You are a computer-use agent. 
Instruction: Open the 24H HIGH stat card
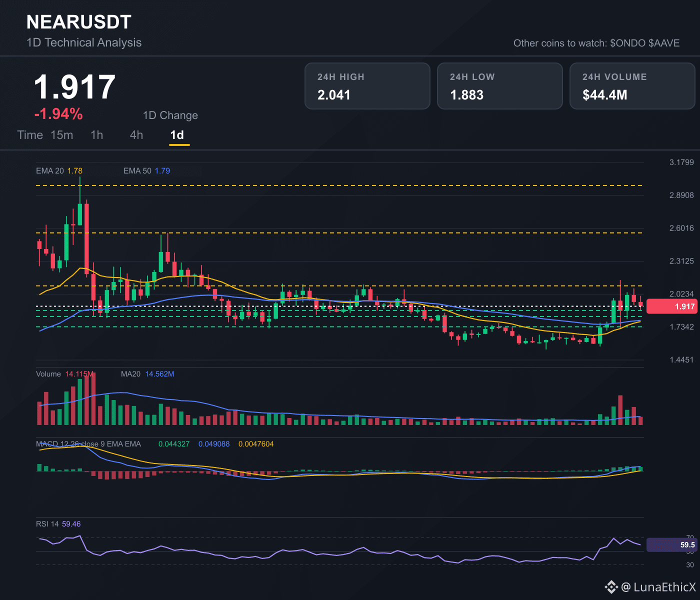(x=367, y=86)
